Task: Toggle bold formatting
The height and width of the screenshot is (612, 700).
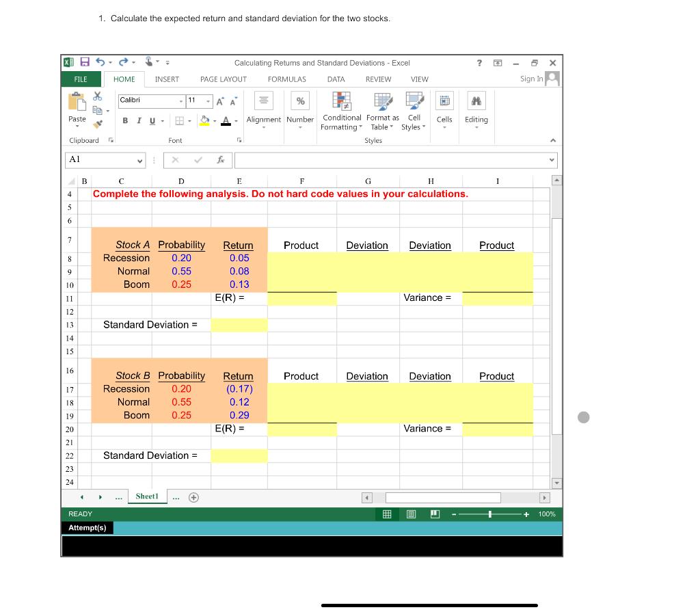Action: (126, 120)
